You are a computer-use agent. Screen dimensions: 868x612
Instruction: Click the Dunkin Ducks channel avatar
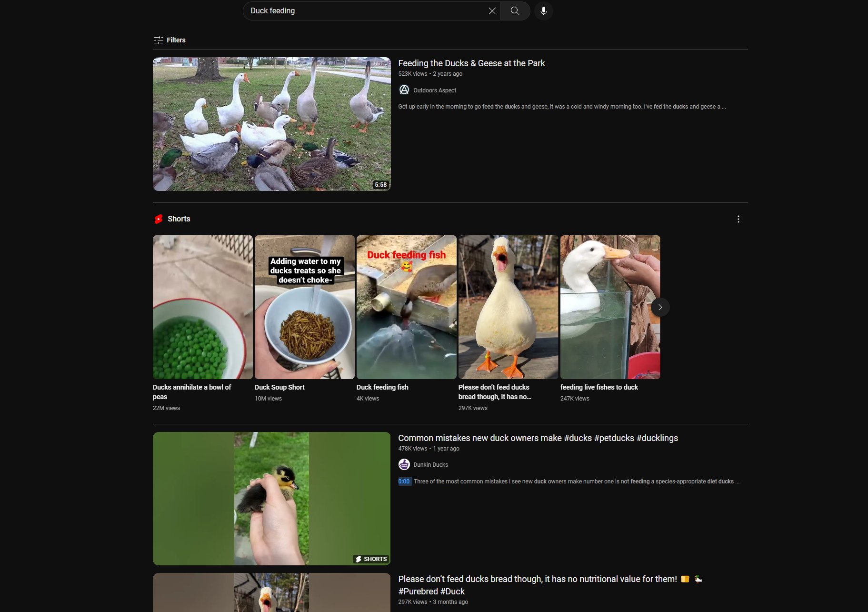(x=404, y=464)
